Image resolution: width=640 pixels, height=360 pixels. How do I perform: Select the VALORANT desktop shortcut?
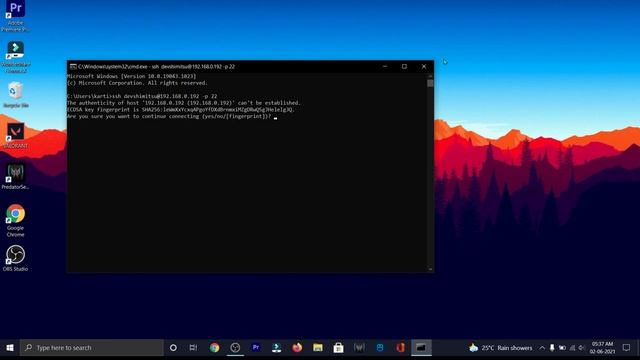(16, 136)
